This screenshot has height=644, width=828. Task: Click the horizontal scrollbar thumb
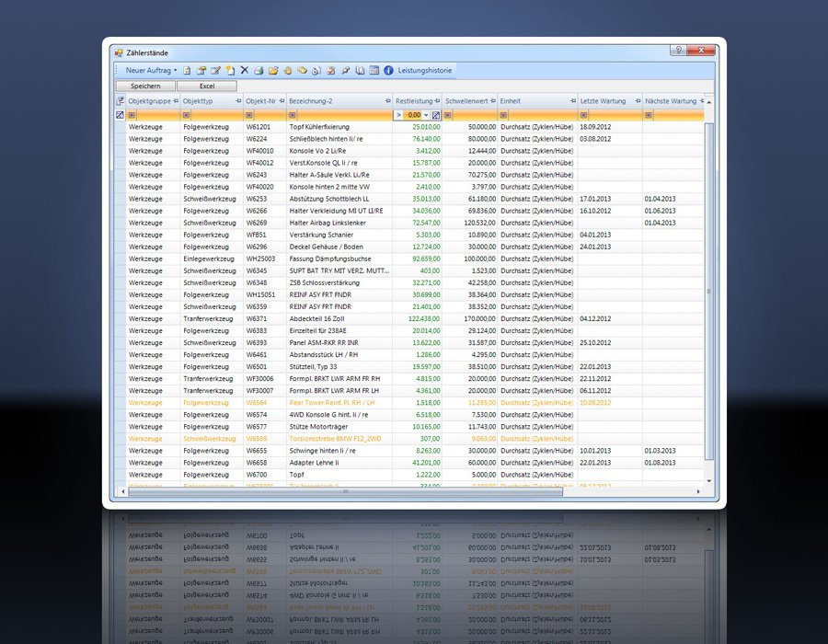pyautogui.click(x=345, y=491)
